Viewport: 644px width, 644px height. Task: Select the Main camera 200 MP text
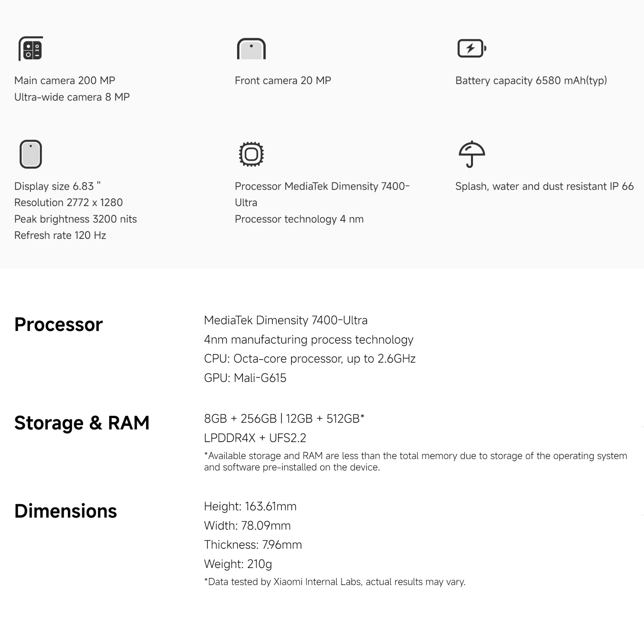65,80
